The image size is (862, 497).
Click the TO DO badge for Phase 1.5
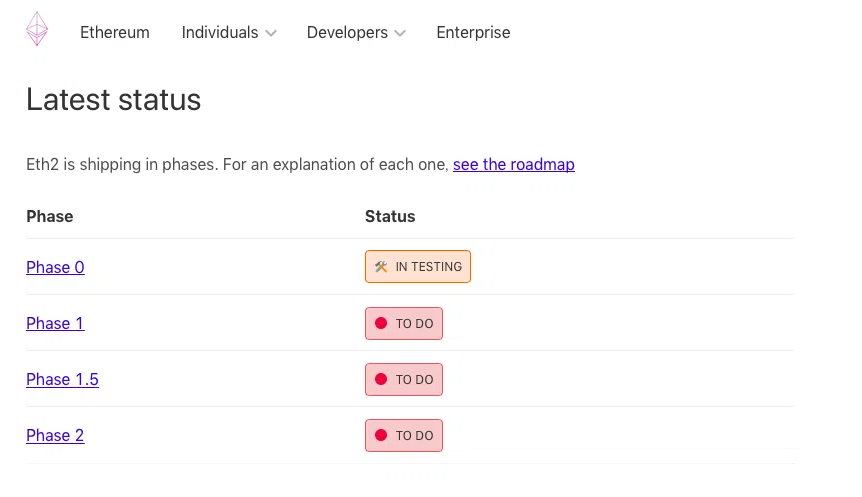click(x=404, y=379)
